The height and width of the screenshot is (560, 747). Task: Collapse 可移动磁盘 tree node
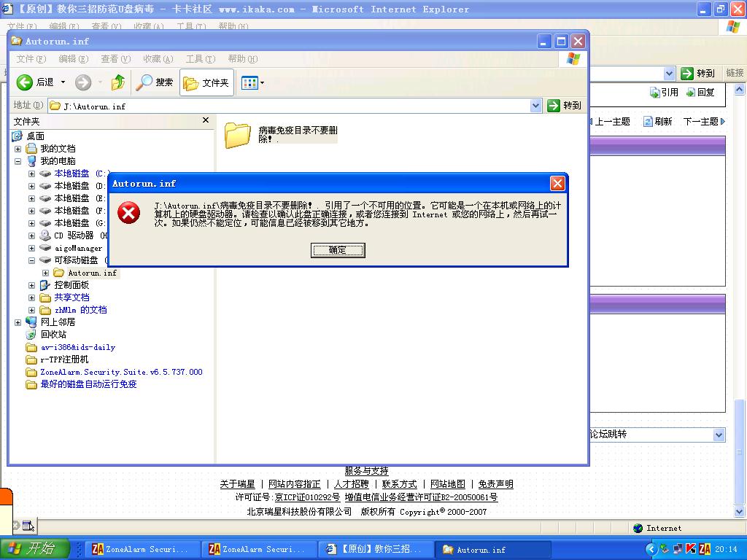tap(32, 260)
